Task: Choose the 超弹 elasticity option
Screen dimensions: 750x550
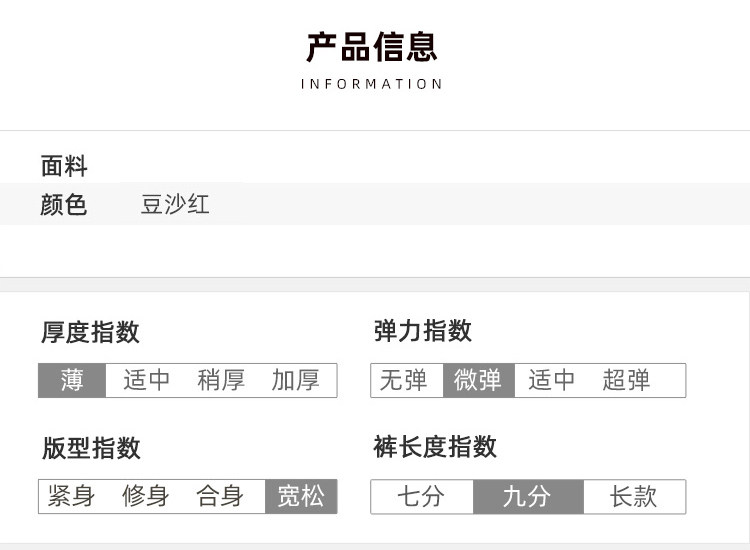Action: tap(626, 380)
